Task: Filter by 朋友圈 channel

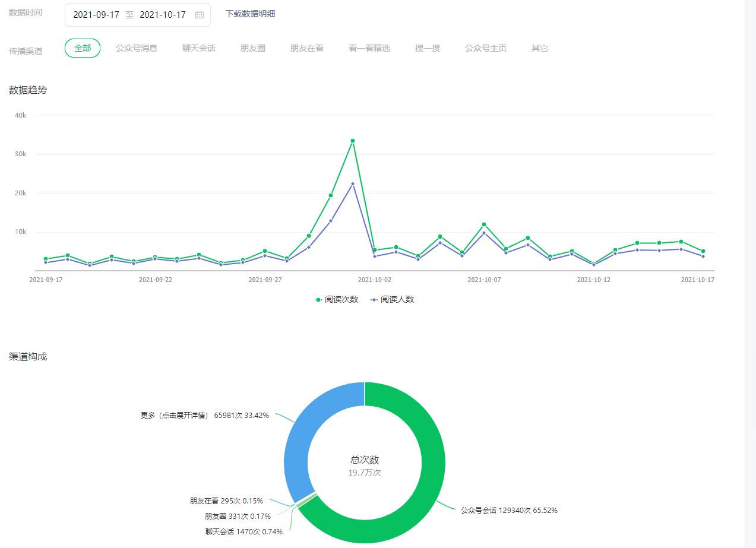Action: coord(253,48)
